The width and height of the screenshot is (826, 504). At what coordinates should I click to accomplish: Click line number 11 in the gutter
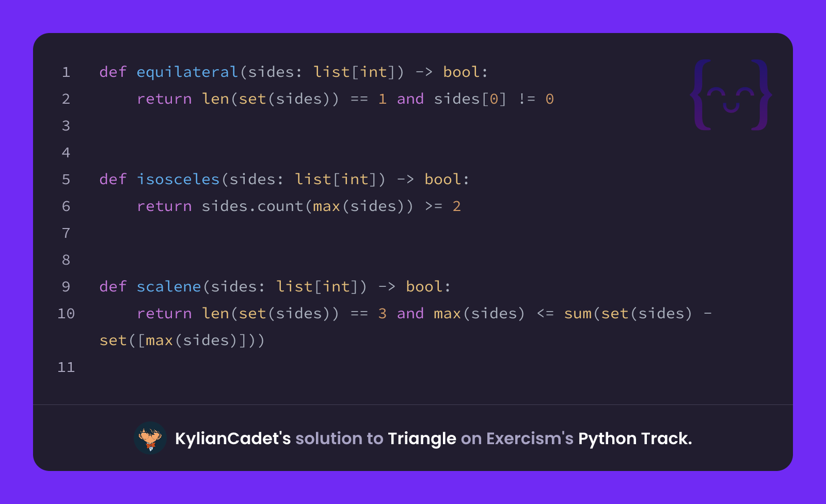click(x=66, y=367)
